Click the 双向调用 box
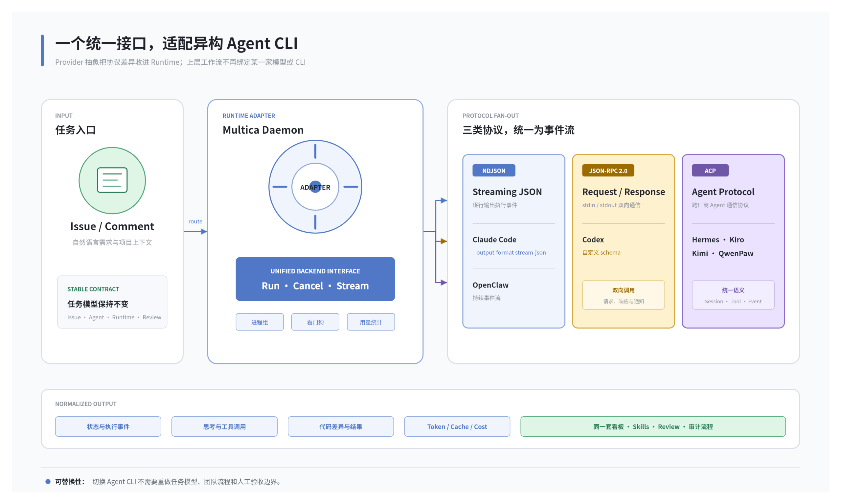Screen dimensions: 841x504 click(624, 295)
